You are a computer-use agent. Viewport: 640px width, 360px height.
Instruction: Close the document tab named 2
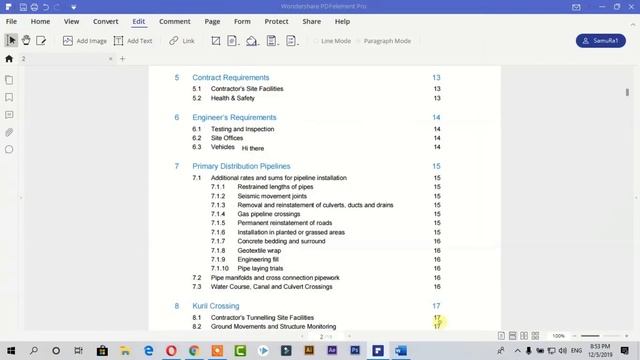click(x=110, y=59)
